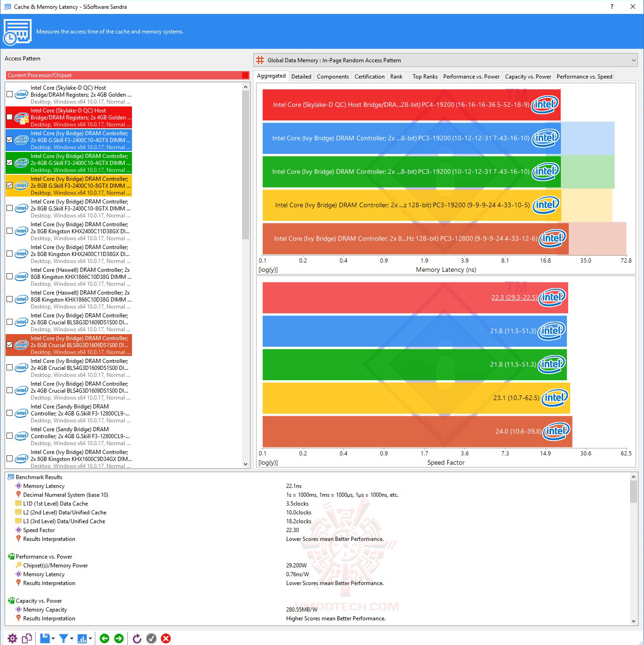Go forward with the green right arrow
Screen dimensions: 644x645
(119, 638)
